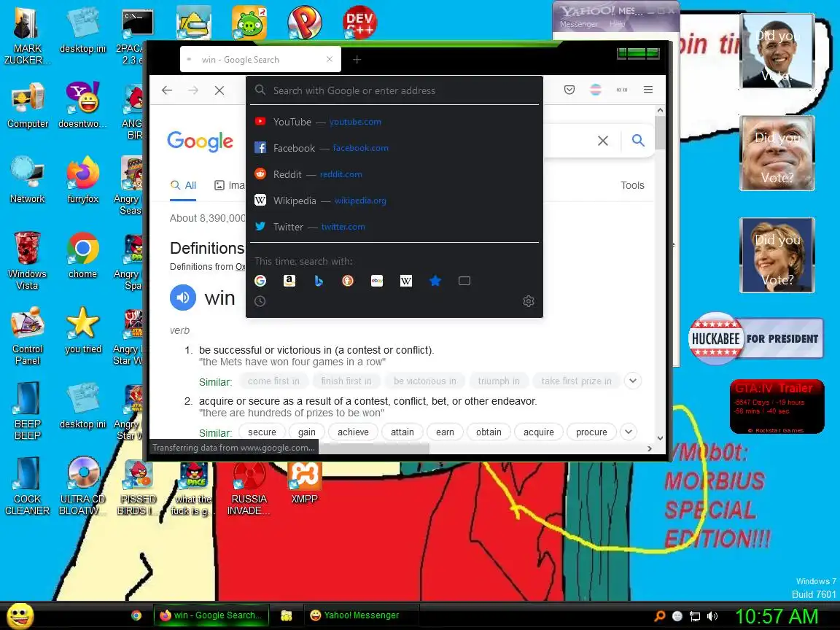Click the Chrome quick launch taskbar icon
Screen dimensions: 840x630
(x=136, y=615)
